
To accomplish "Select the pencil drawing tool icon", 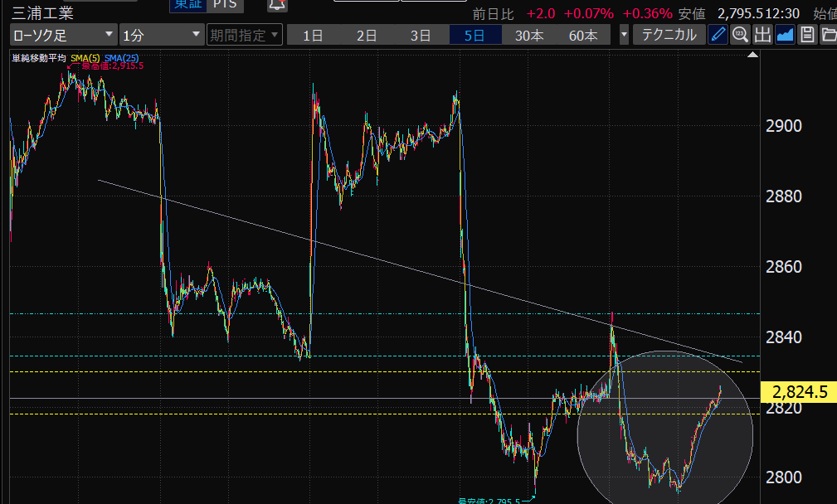I will click(718, 35).
